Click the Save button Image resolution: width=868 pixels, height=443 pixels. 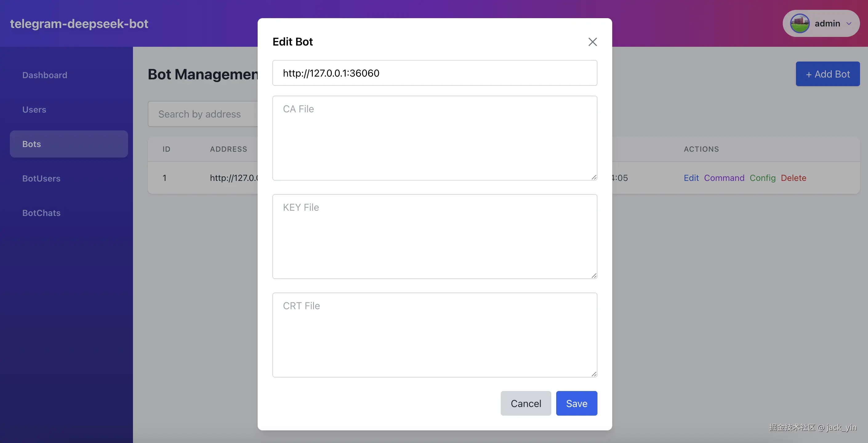[x=576, y=403]
